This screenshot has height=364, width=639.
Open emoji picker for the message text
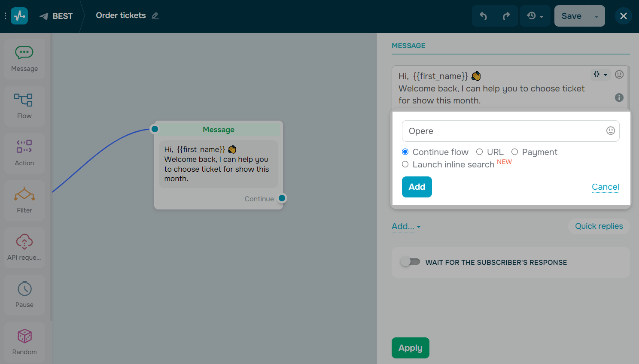[x=619, y=74]
